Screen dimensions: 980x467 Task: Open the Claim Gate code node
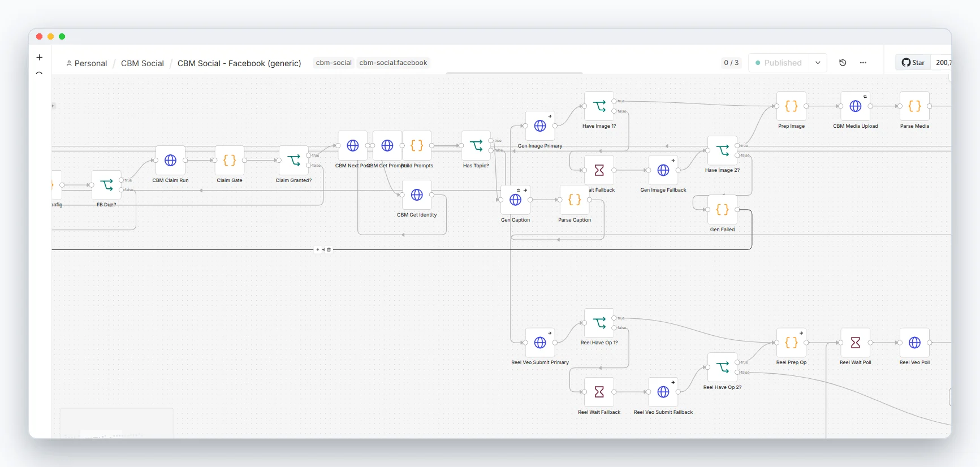pyautogui.click(x=230, y=161)
